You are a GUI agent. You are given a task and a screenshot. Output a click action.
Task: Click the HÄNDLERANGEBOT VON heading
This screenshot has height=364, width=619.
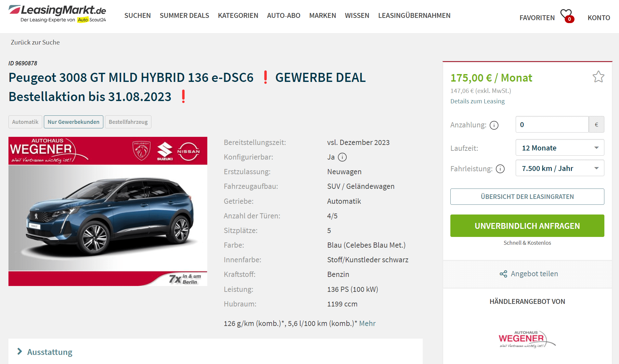click(527, 302)
